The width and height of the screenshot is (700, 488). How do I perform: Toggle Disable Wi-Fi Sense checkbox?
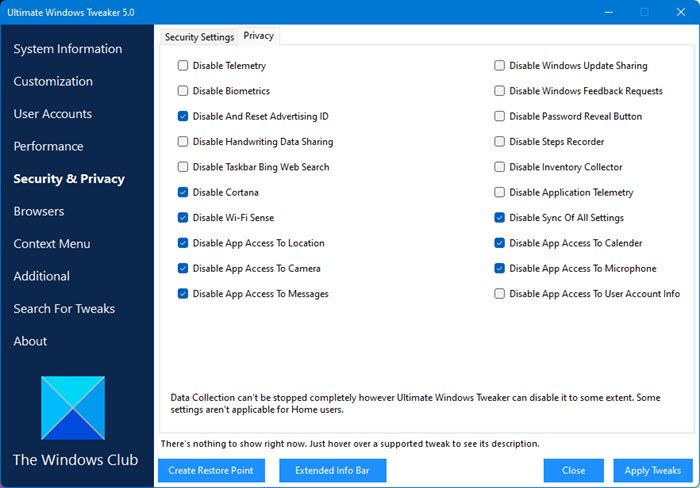(183, 218)
